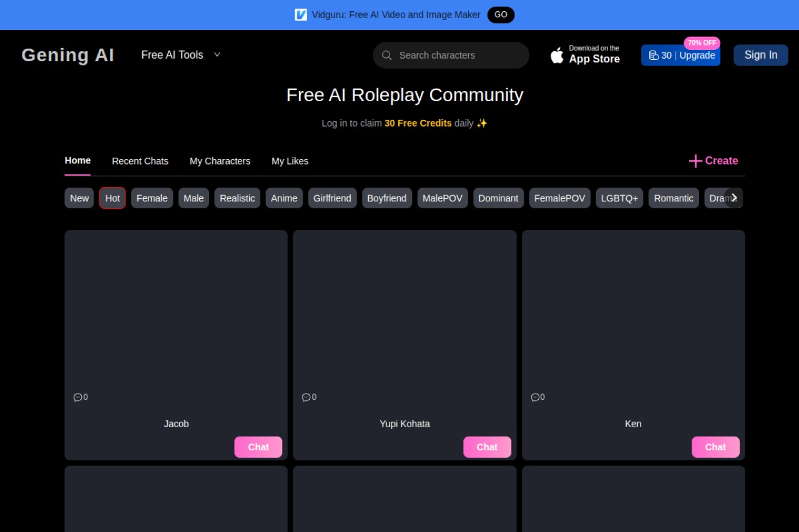Click the 70% OFF badge
Screen dimensions: 799x532
702,43
